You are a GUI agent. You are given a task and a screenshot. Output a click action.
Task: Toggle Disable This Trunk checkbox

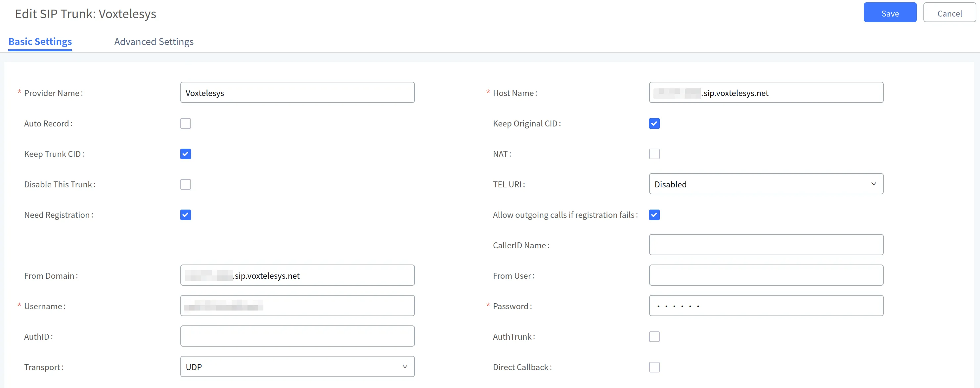(185, 184)
